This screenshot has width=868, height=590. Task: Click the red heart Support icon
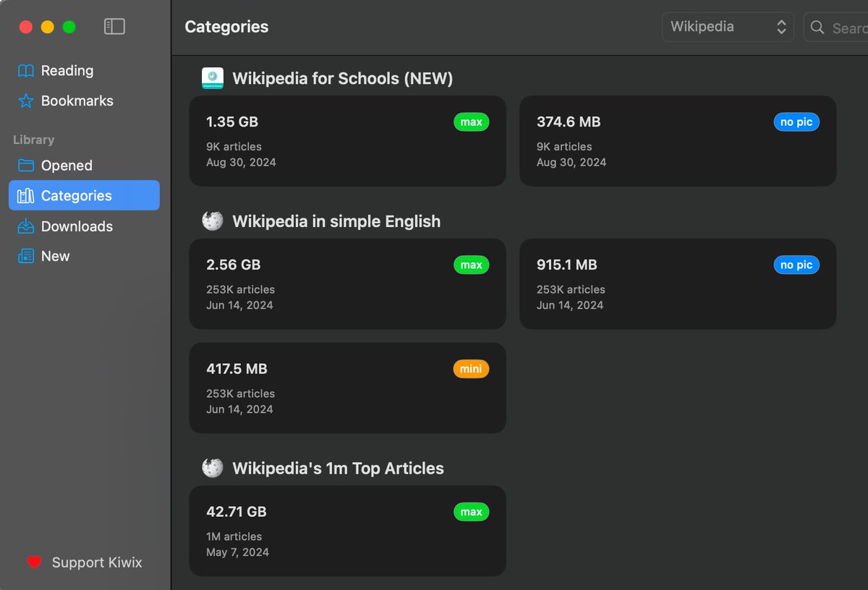pyautogui.click(x=34, y=563)
